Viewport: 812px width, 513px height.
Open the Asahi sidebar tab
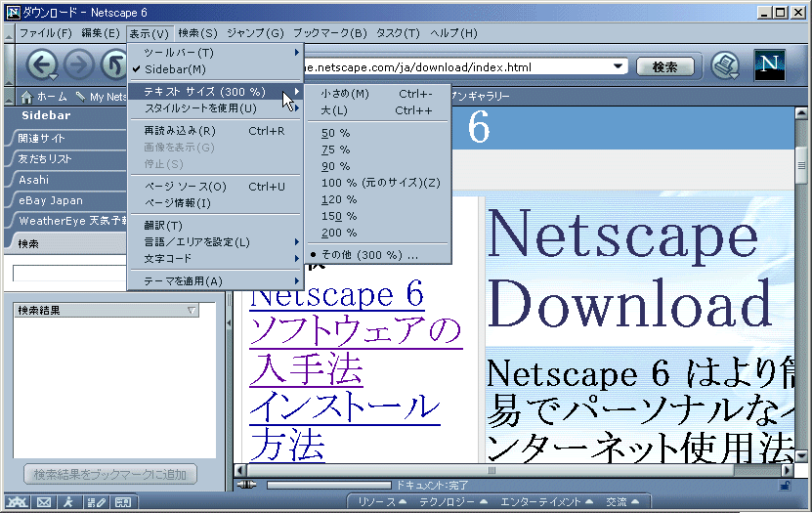(65, 180)
